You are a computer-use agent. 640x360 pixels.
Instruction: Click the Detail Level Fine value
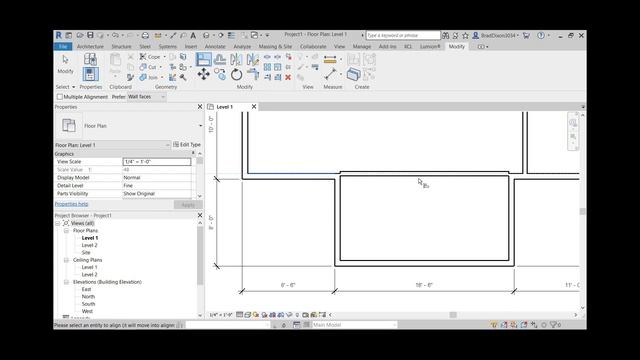pos(157,186)
